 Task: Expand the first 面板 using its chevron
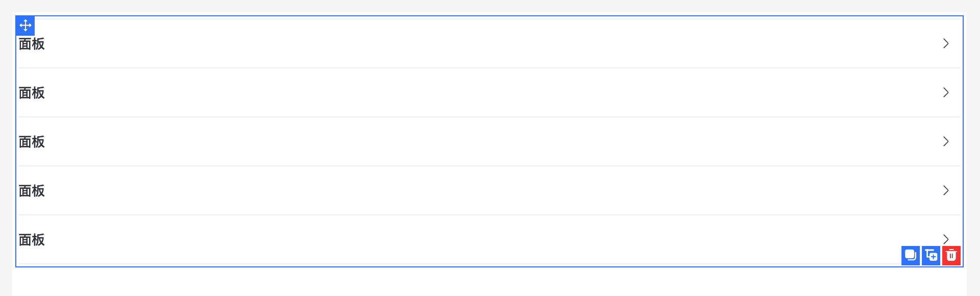click(x=945, y=43)
